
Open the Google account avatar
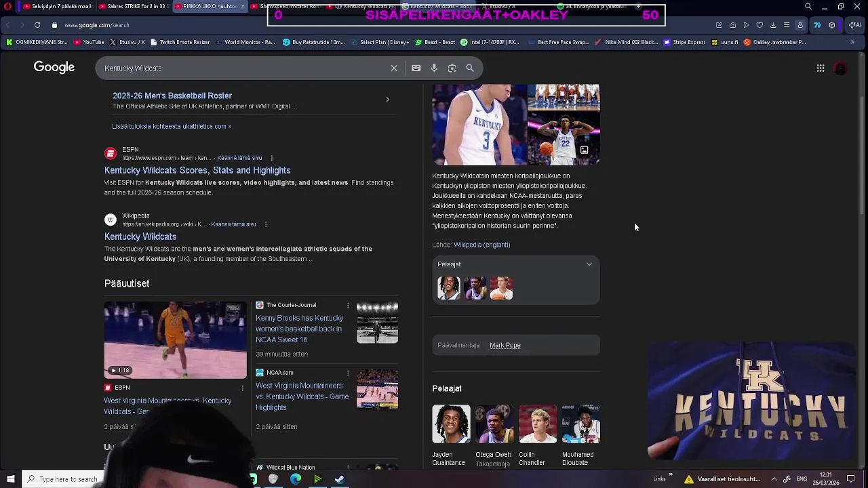[x=840, y=68]
